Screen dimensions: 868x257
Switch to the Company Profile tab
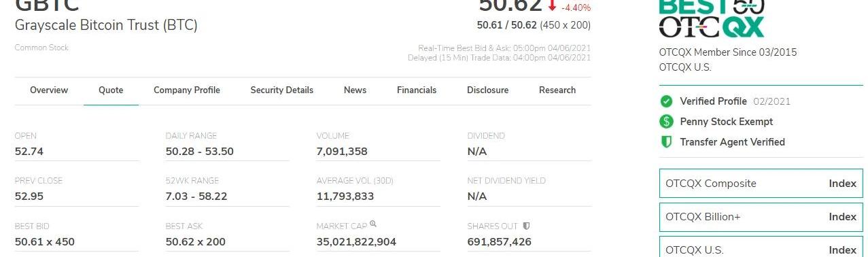pos(187,90)
